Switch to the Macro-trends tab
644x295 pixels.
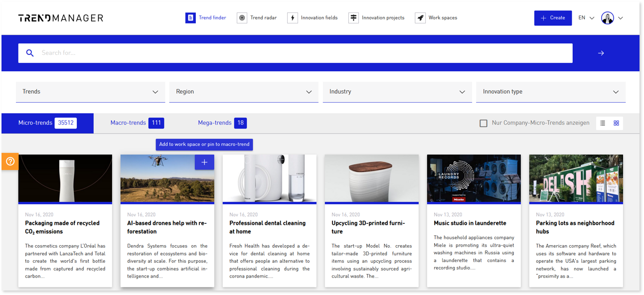tap(137, 123)
